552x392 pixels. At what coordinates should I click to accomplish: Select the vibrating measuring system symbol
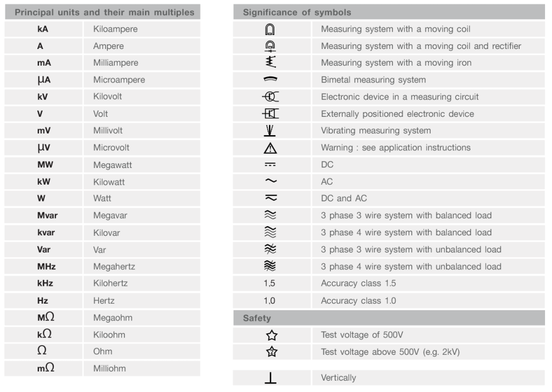(270, 130)
